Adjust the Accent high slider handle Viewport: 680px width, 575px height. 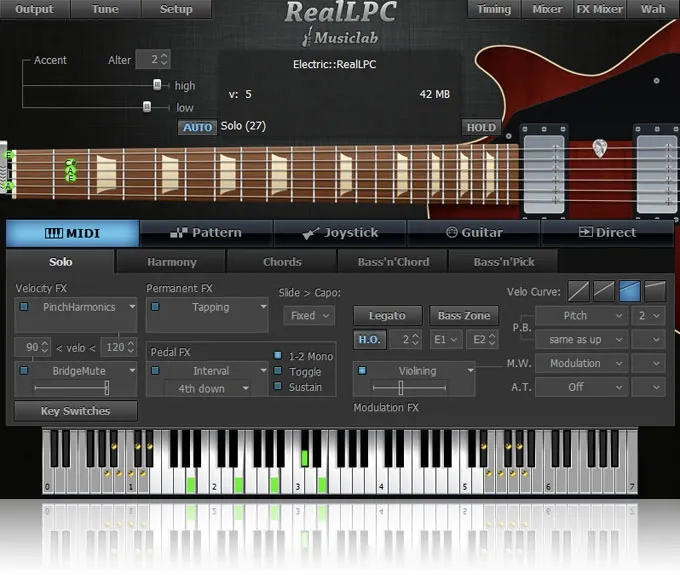pos(157,86)
